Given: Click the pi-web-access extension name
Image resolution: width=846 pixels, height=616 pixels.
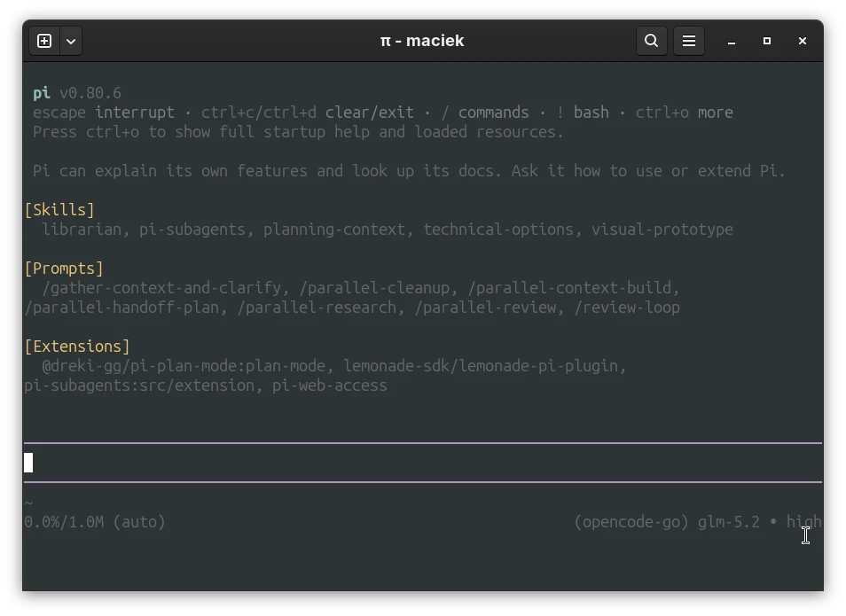Looking at the screenshot, I should [x=330, y=386].
